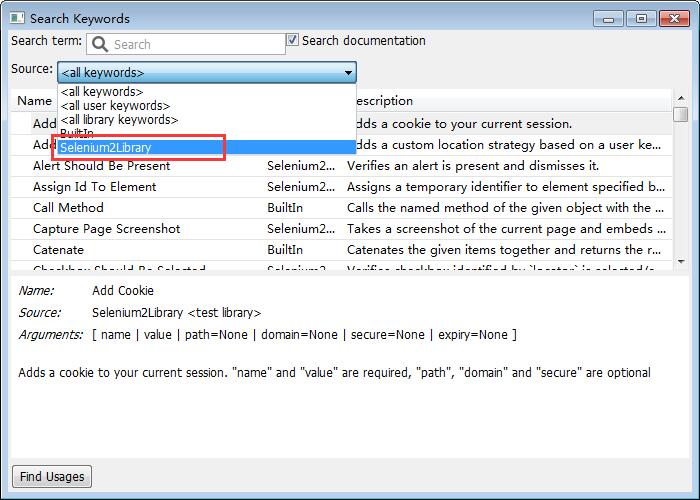
Task: Close the Search Keywords window
Action: pyautogui.click(x=674, y=19)
